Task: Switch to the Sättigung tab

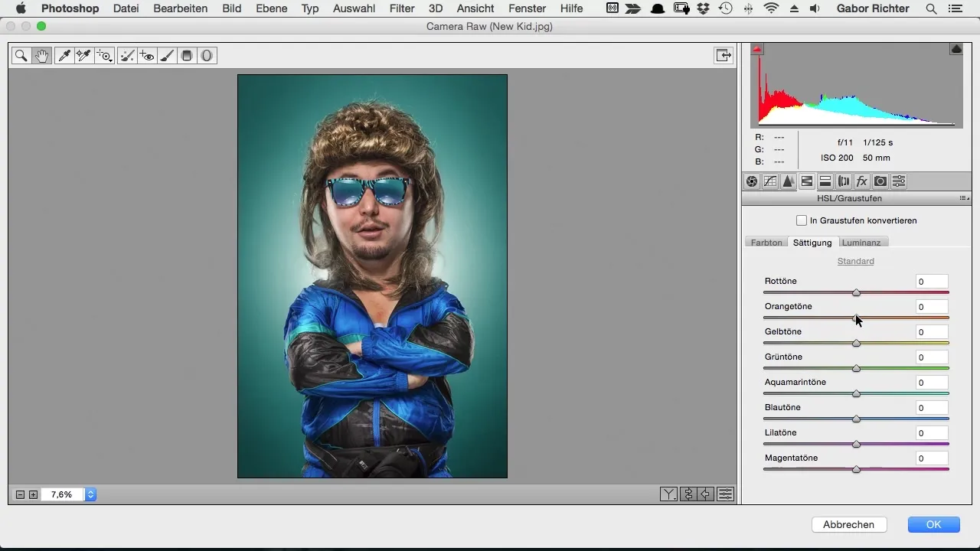Action: 812,243
